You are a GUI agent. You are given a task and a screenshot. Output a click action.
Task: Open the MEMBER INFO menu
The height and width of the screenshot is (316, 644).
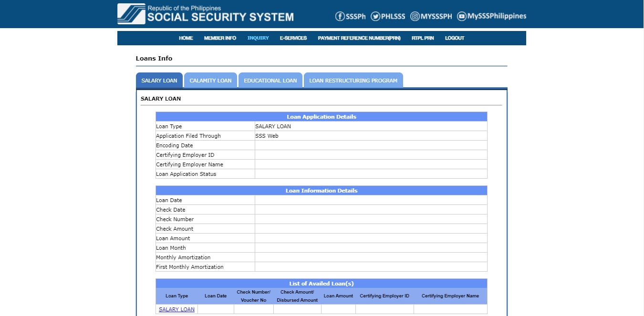pyautogui.click(x=220, y=38)
